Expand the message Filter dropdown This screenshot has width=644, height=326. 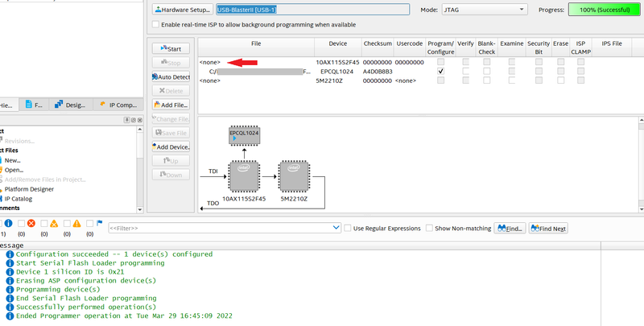point(336,229)
